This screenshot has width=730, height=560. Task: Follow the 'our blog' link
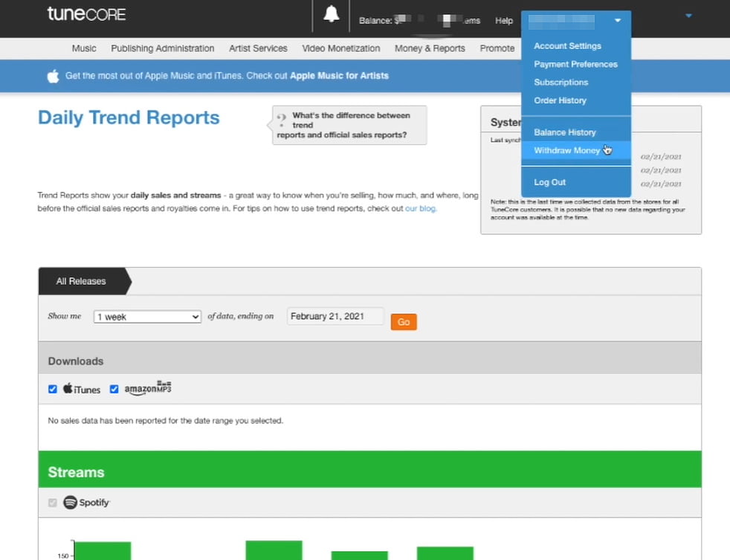point(421,209)
